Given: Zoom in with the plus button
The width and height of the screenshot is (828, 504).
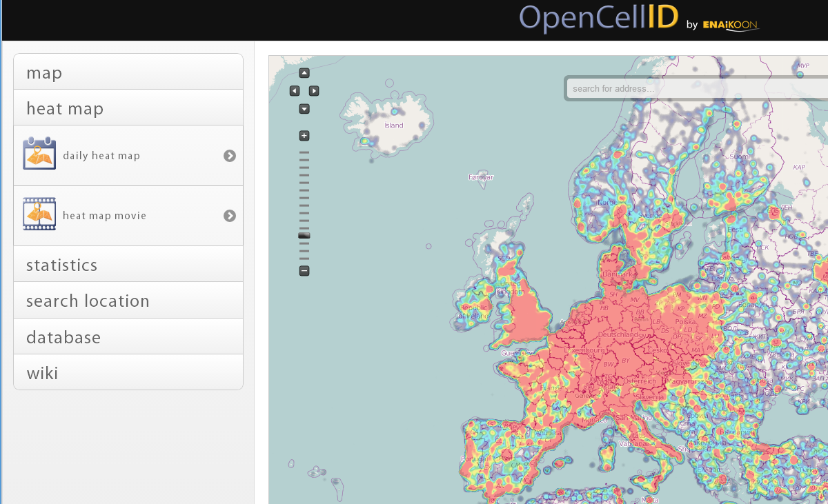Looking at the screenshot, I should [x=304, y=136].
